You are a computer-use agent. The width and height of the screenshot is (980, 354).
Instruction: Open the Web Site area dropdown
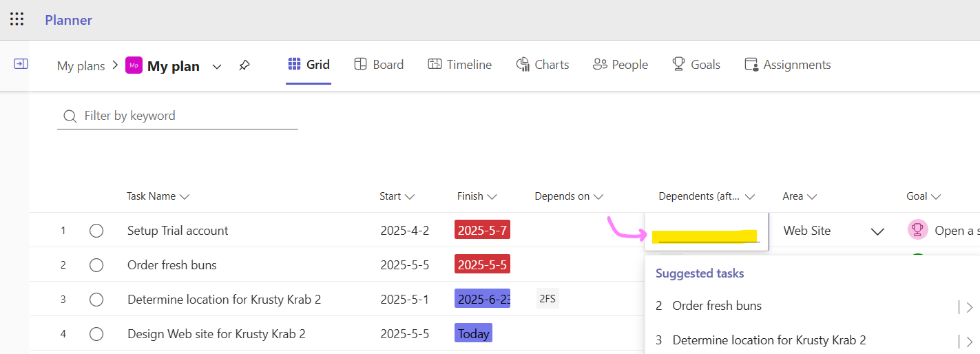(x=877, y=231)
